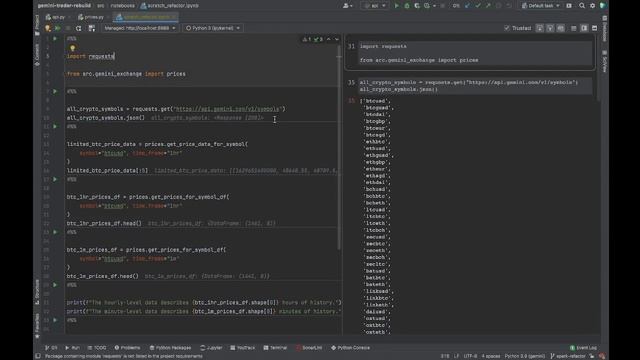Viewport: 640px width, 360px height.
Task: Go to previous highlighted error arrow
Action: 329,40
